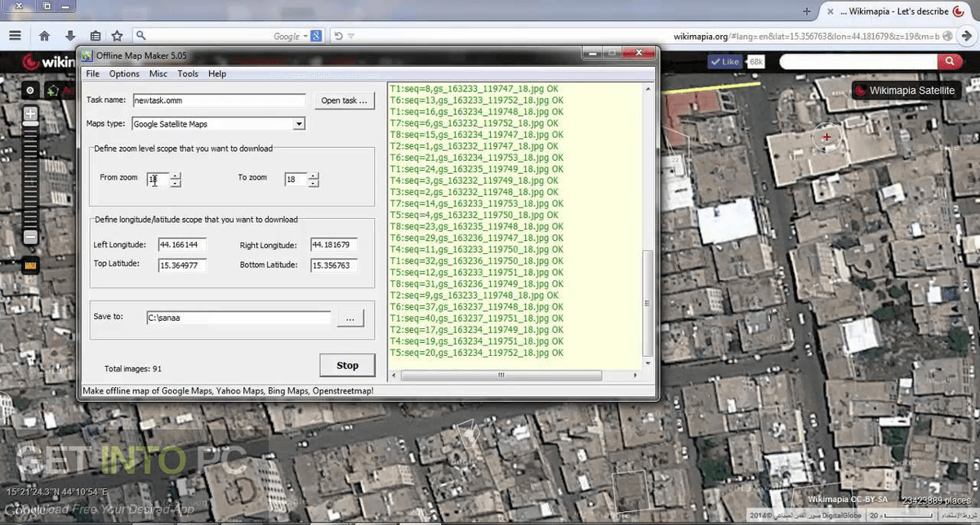Click the map zoom-in plus icon
The image size is (980, 525).
tap(29, 113)
